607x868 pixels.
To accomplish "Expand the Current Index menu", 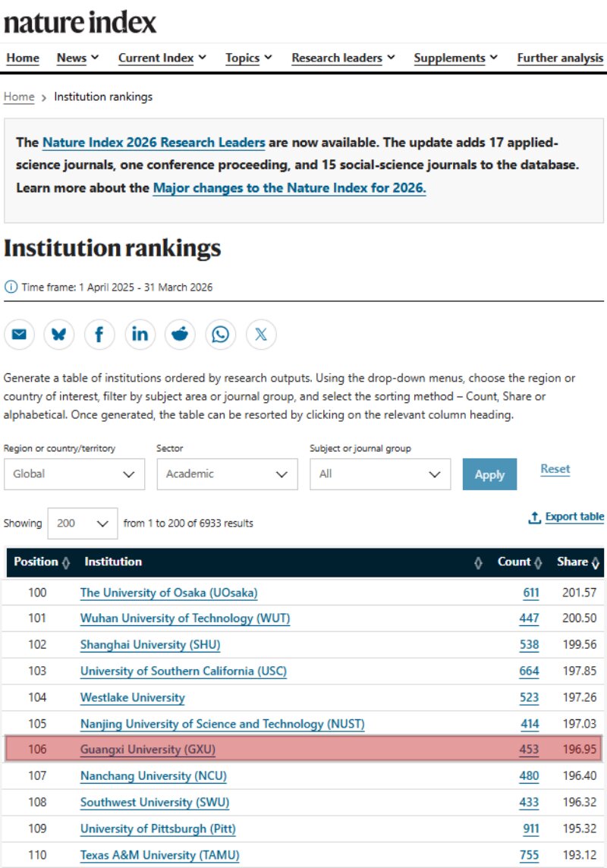I will pos(162,58).
